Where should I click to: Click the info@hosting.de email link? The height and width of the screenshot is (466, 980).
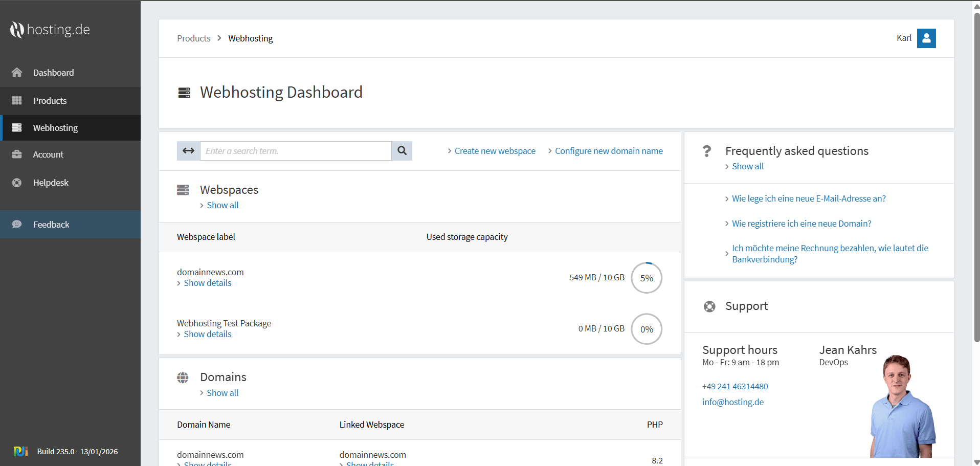(x=732, y=402)
